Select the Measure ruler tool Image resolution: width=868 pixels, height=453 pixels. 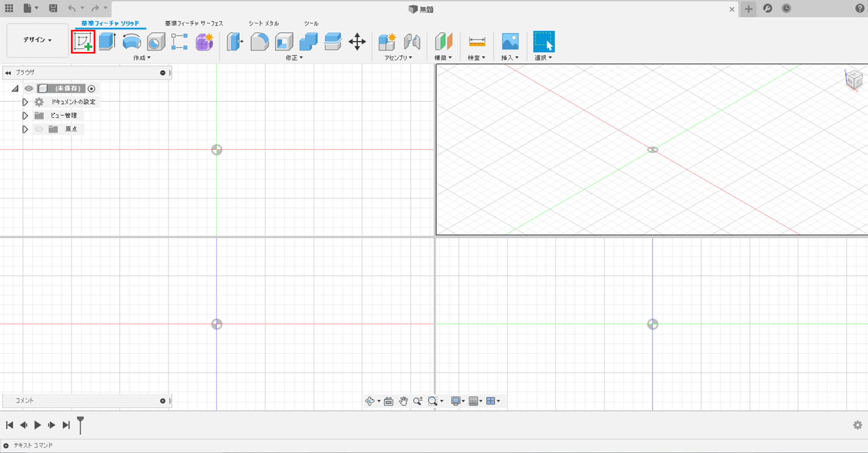point(477,42)
